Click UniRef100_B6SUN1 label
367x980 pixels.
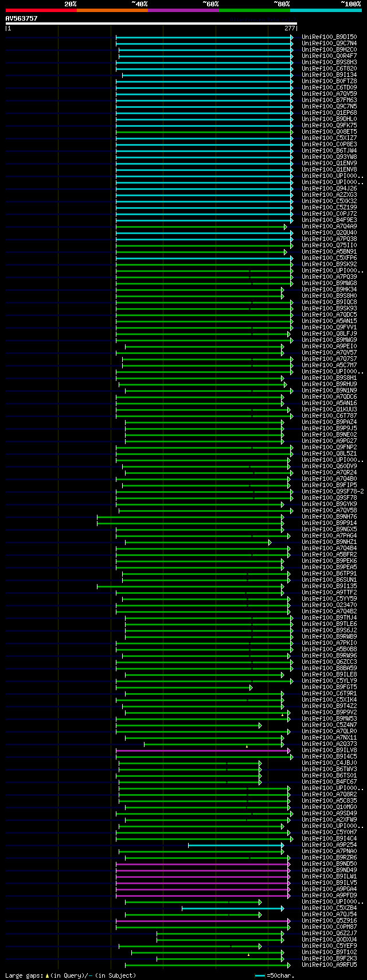[x=329, y=580]
